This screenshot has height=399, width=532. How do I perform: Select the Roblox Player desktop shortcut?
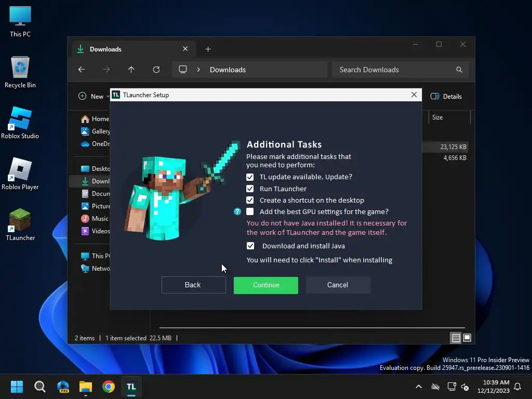20,174
